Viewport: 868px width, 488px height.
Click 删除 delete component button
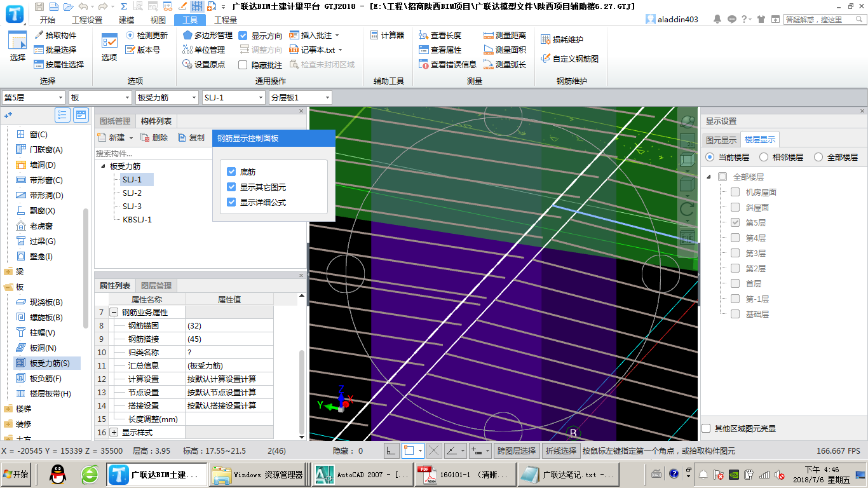(154, 137)
